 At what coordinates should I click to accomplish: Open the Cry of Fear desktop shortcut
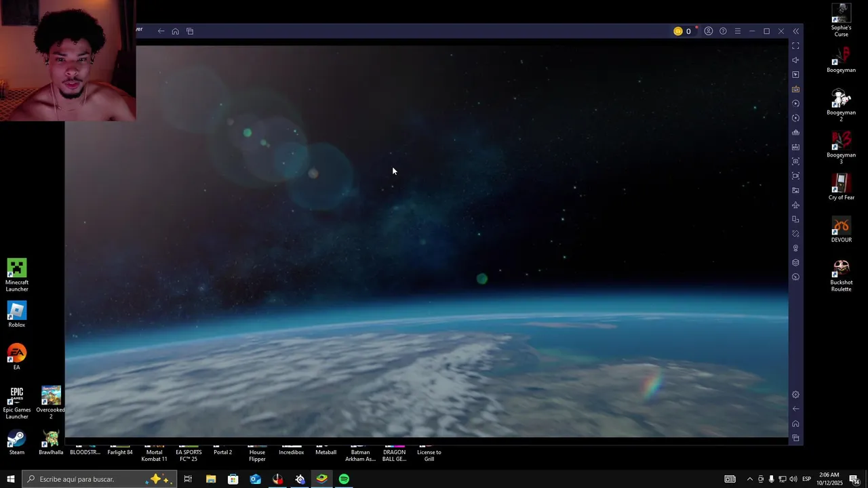pos(842,187)
